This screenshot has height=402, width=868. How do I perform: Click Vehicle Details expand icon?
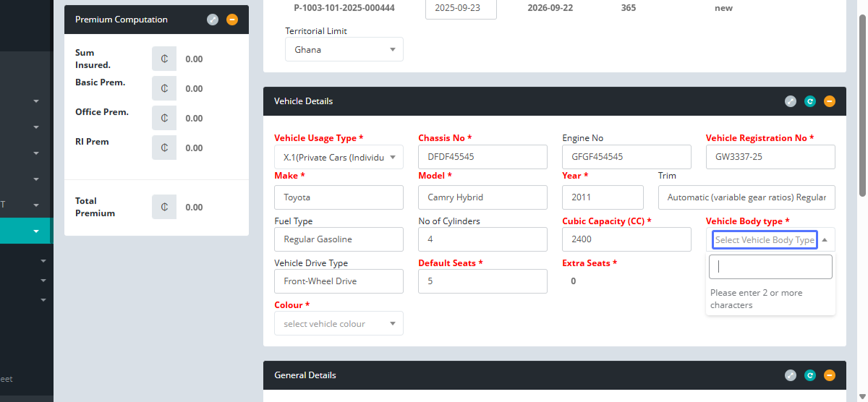791,101
